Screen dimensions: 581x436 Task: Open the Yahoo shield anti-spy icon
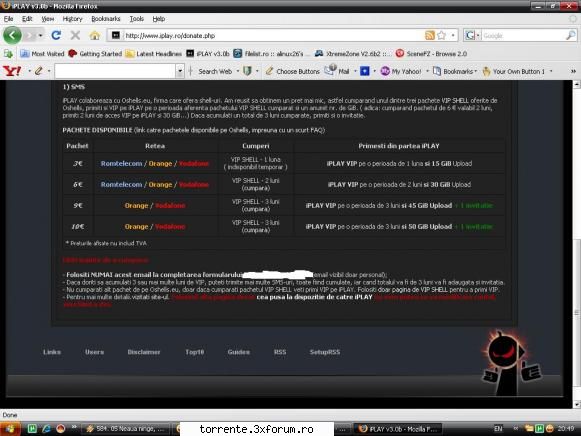[x=247, y=71]
